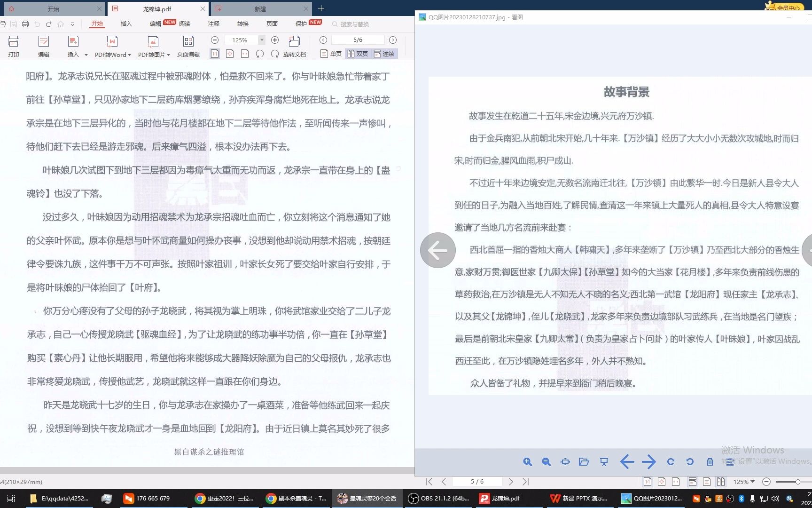
Task: Click the save icon in the quick toolbar
Action: pyautogui.click(x=14, y=24)
